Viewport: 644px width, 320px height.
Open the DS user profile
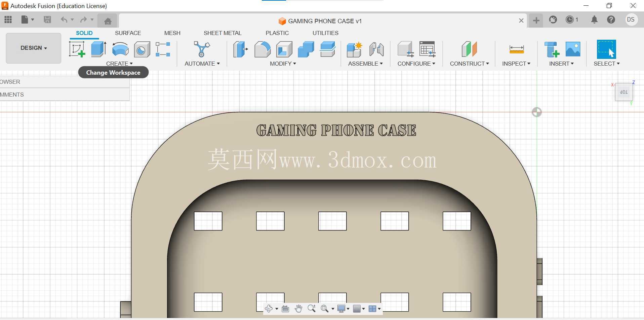pyautogui.click(x=631, y=20)
